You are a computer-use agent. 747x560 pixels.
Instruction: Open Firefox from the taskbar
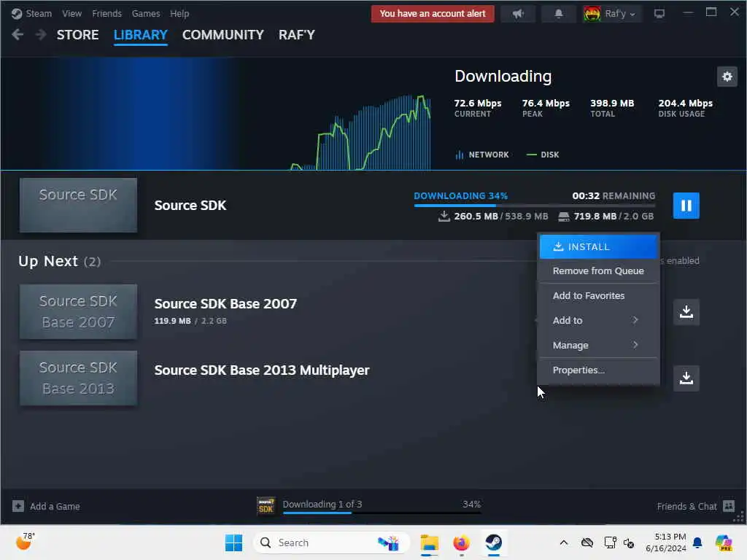(x=461, y=542)
